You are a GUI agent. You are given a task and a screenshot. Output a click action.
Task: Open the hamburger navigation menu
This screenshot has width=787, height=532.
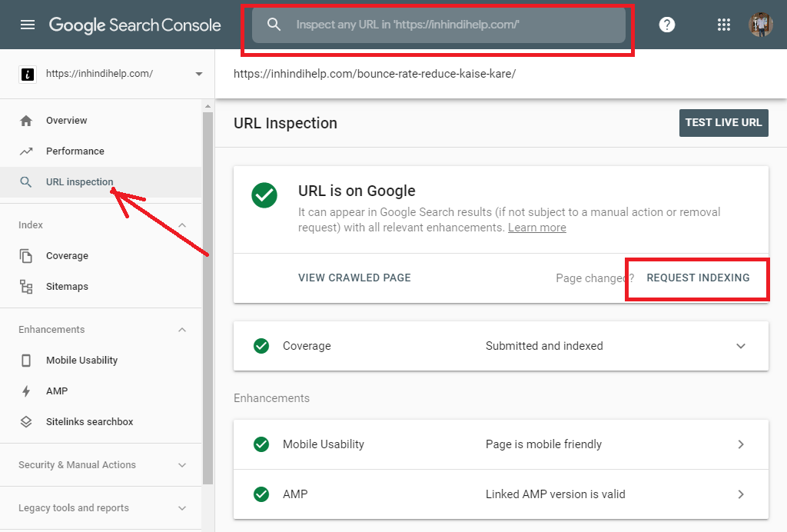28,25
